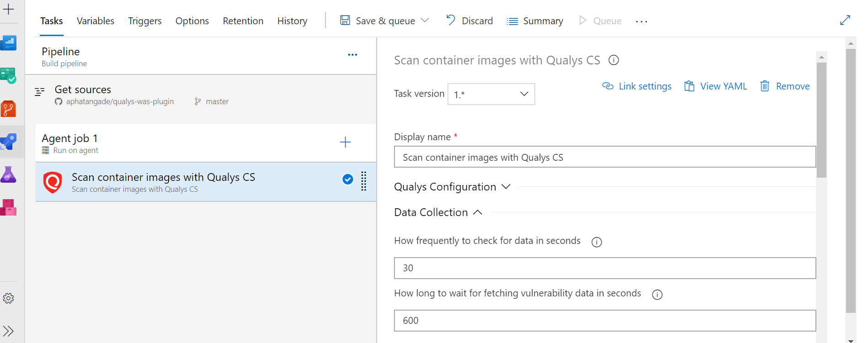Remove the Qualys task
Screen dimensions: 868x343
coord(785,86)
